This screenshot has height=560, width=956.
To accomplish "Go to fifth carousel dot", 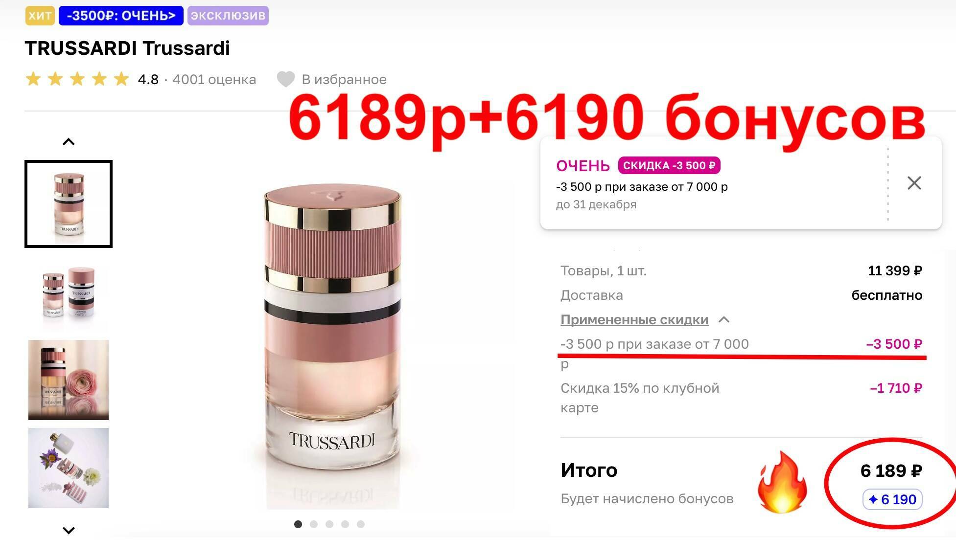I will click(x=361, y=524).
